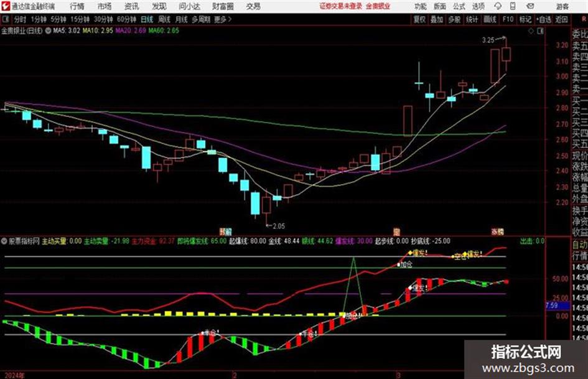Screen dimensions: 588x379
Task: Click the 通达信 red logo icon
Action: click(6, 6)
